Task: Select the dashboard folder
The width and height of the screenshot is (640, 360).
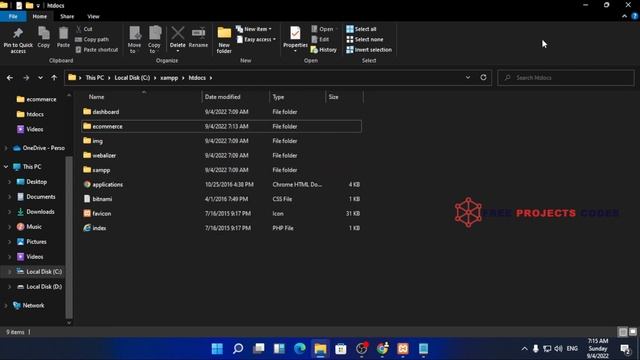Action: (221, 112)
